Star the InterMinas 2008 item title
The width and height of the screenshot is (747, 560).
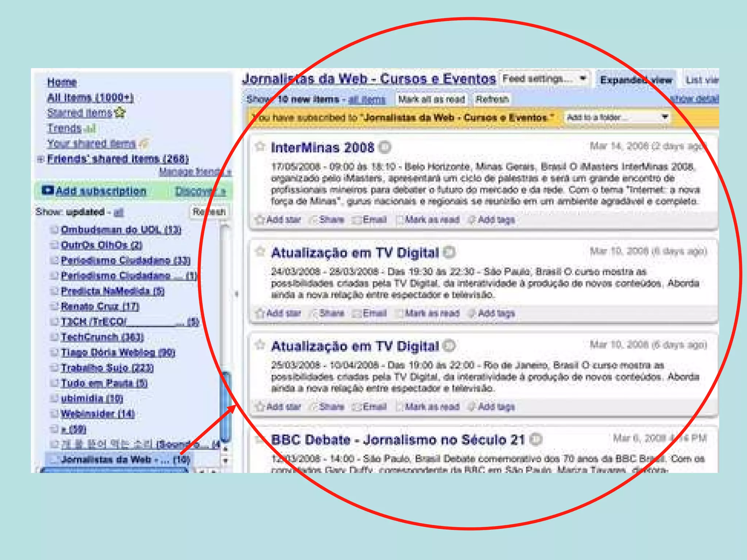260,147
